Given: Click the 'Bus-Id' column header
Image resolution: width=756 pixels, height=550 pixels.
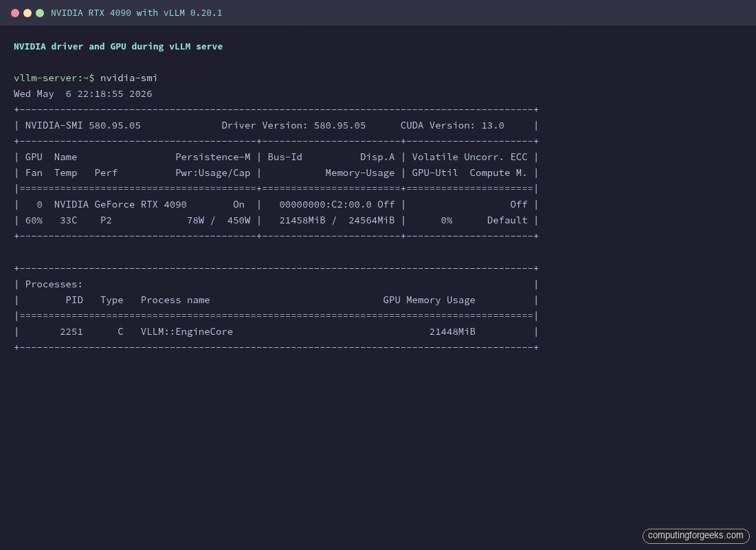Looking at the screenshot, I should [285, 157].
